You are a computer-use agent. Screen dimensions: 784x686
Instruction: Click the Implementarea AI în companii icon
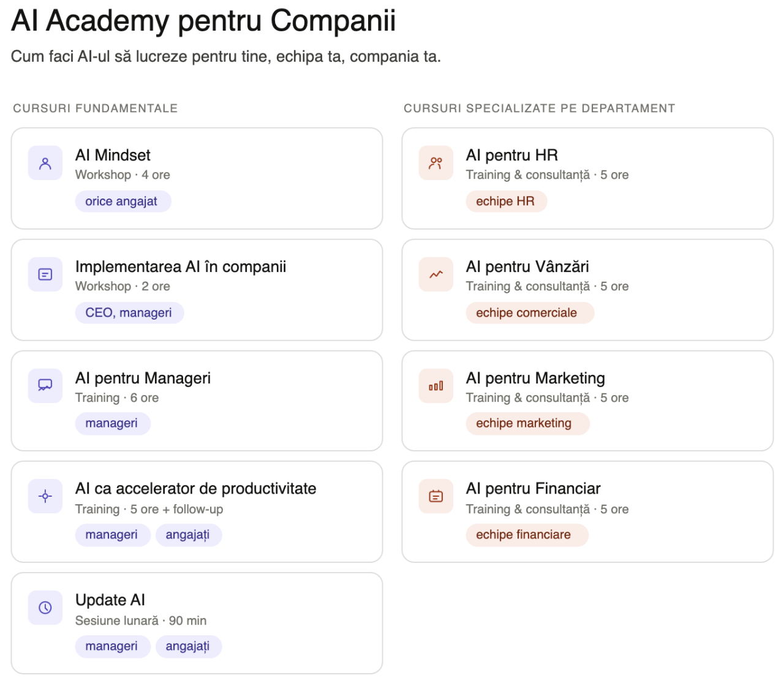click(x=45, y=274)
